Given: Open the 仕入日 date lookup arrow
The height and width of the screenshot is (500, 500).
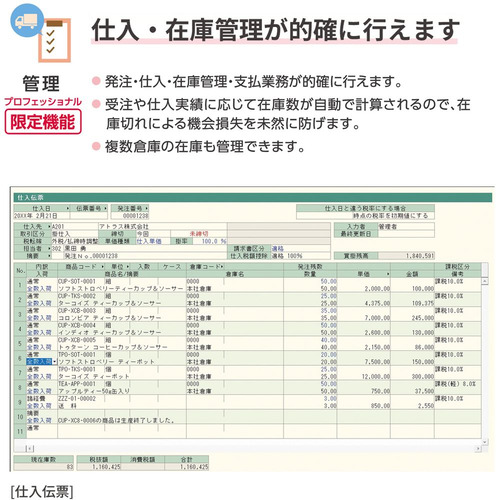Looking at the screenshot, I should tap(68, 208).
